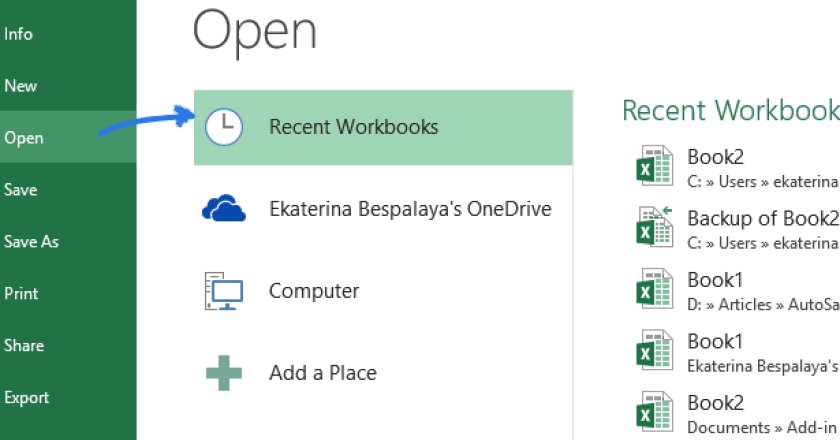Select Print from the sidebar
This screenshot has height=440, width=840.
pyautogui.click(x=21, y=294)
